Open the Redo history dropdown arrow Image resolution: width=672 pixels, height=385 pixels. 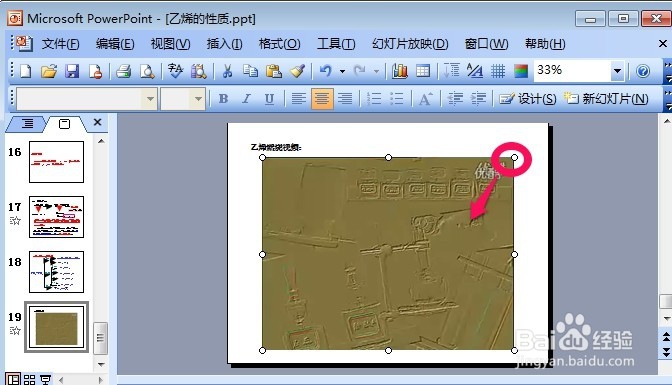click(376, 71)
